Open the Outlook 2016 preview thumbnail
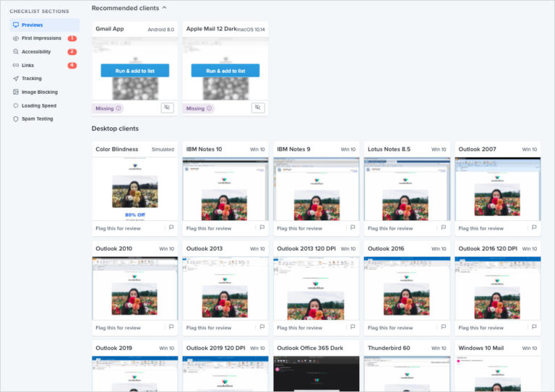This screenshot has width=555, height=392. coord(407,289)
